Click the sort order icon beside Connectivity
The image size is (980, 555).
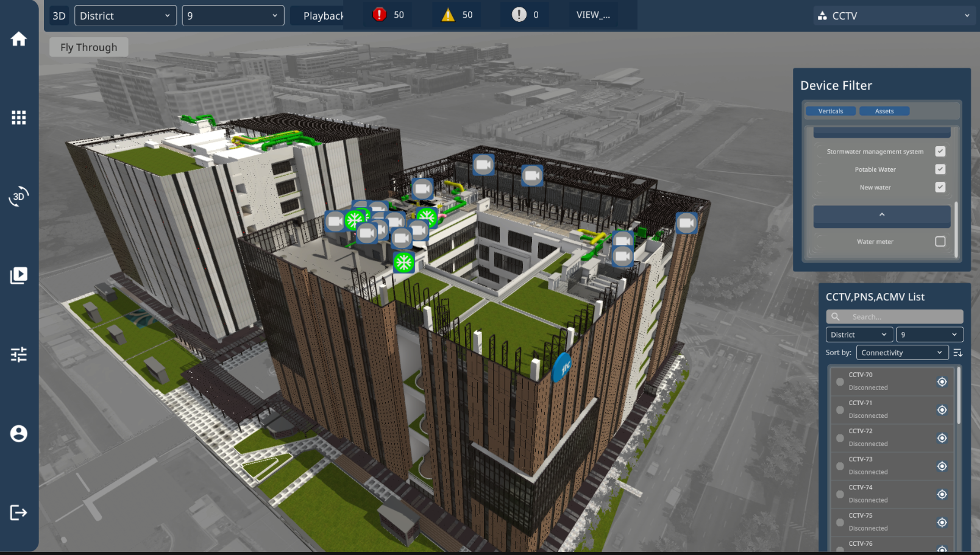click(957, 353)
